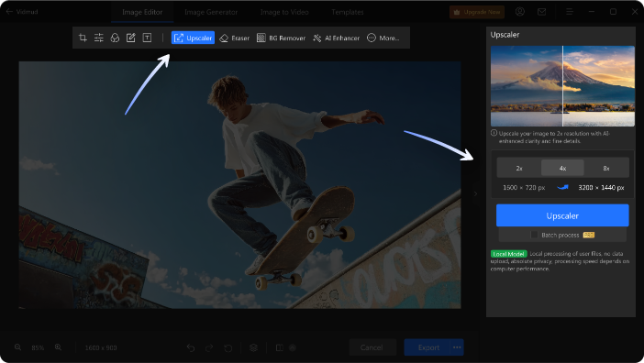This screenshot has width=644, height=363.
Task: Click the PRO badge beside Batch process
Action: pos(589,235)
